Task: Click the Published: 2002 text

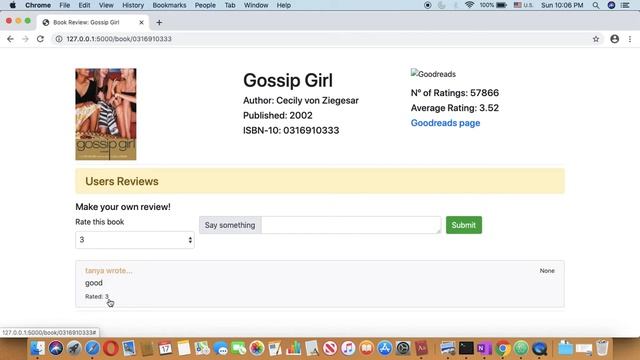Action: 278,116
